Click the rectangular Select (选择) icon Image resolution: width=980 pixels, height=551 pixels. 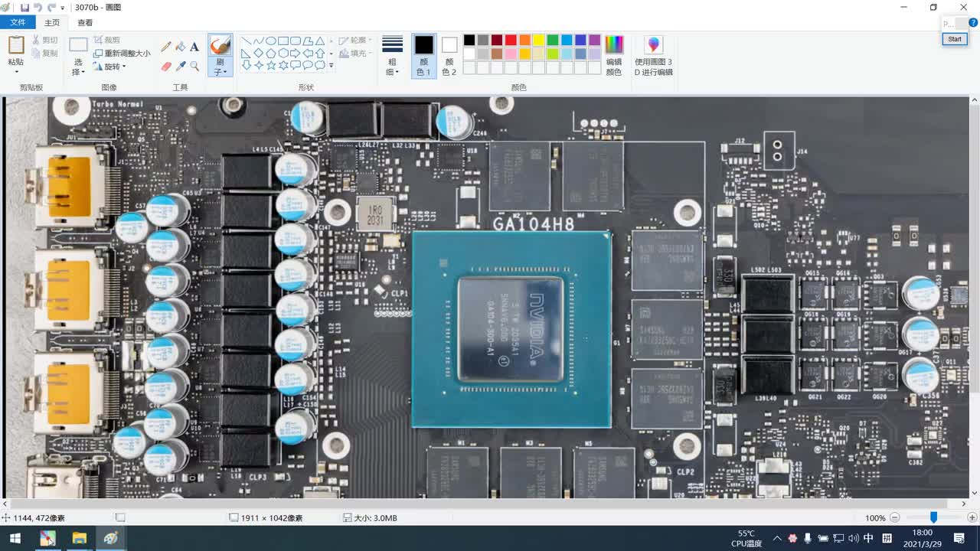point(78,45)
